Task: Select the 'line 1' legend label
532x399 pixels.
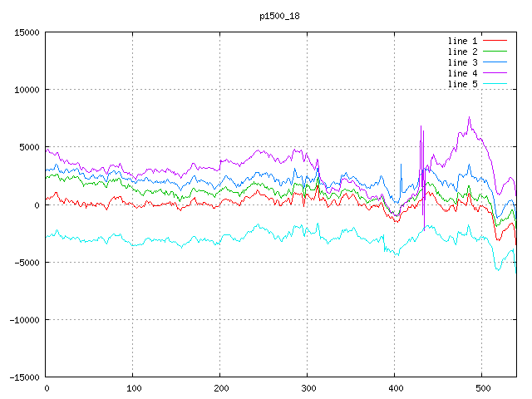Action: pyautogui.click(x=463, y=41)
